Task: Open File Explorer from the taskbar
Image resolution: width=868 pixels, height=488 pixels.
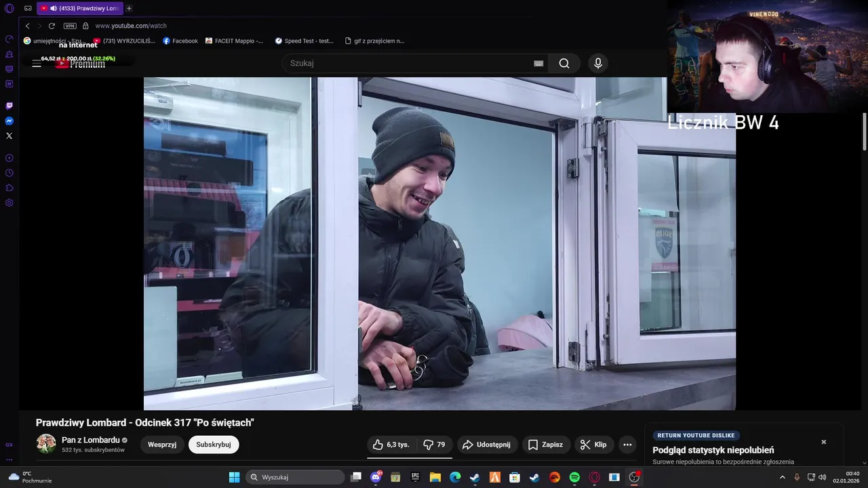Action: (x=435, y=477)
